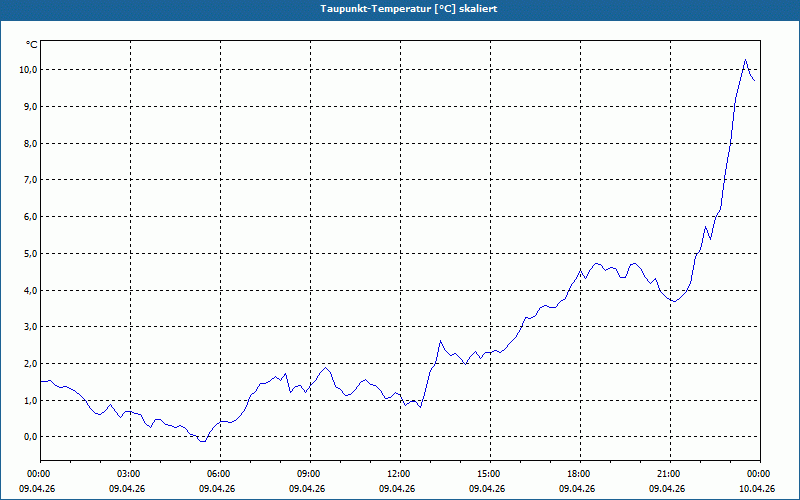
Task: Select the "7,0" y-axis value
Action: coord(30,180)
